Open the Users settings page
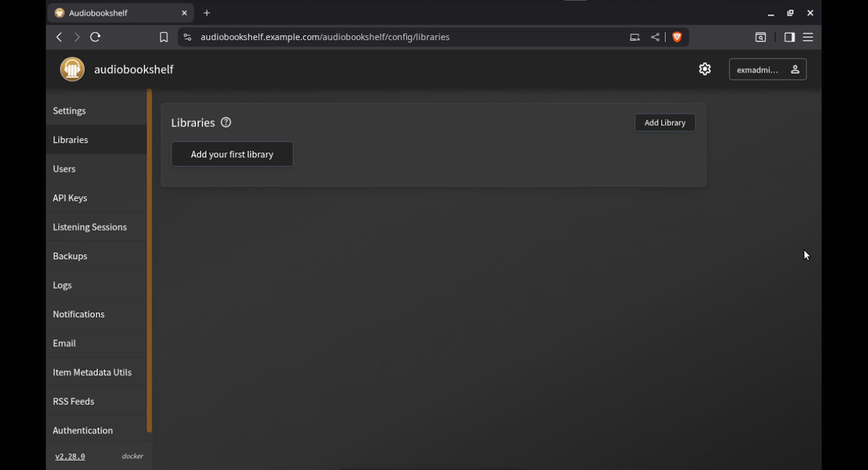The width and height of the screenshot is (868, 470). (64, 169)
